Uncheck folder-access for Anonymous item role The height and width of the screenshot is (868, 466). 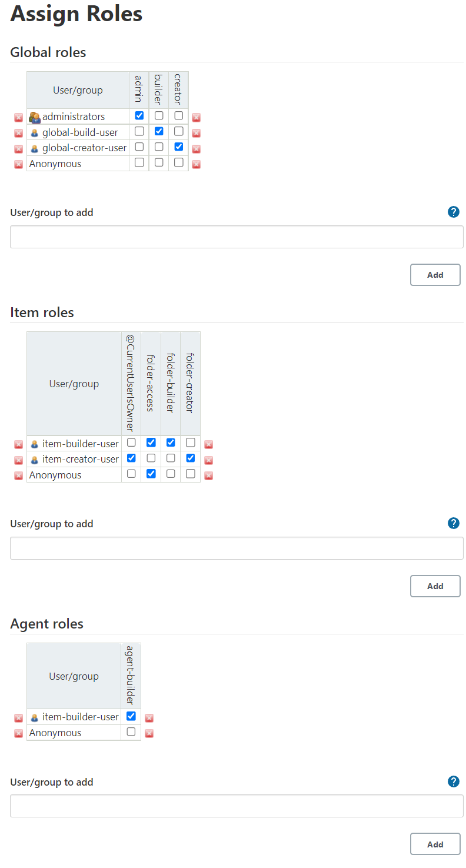point(151,473)
